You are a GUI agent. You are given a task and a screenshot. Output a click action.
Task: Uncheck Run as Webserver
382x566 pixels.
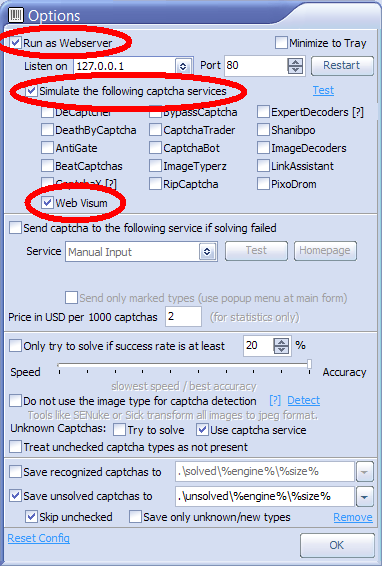click(16, 43)
